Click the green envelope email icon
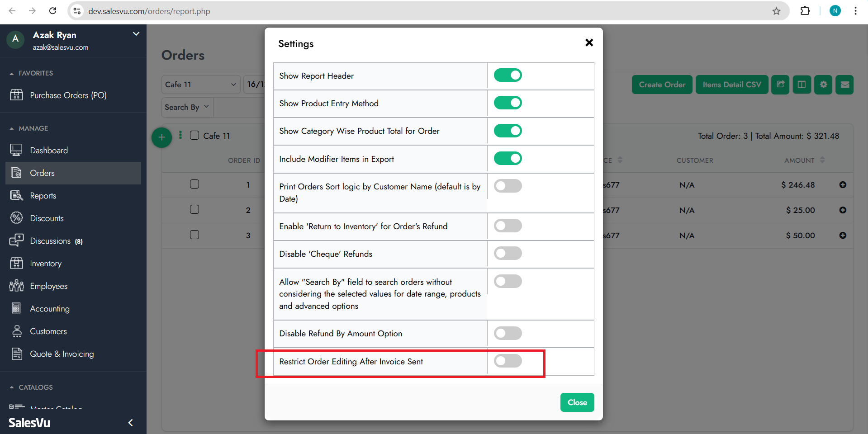 coord(844,85)
